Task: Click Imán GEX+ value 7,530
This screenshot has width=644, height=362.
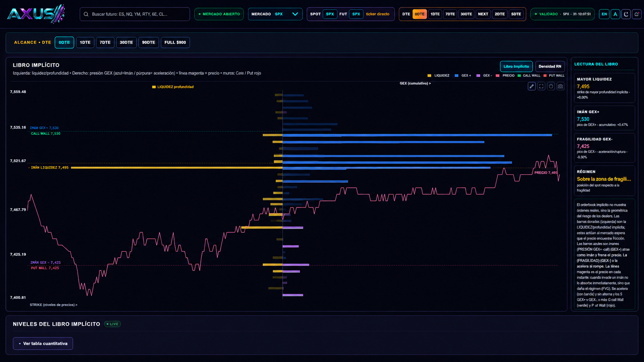Action: (583, 119)
